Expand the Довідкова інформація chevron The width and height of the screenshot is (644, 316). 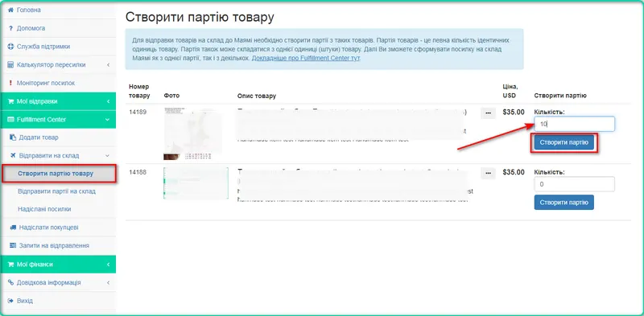(108, 283)
